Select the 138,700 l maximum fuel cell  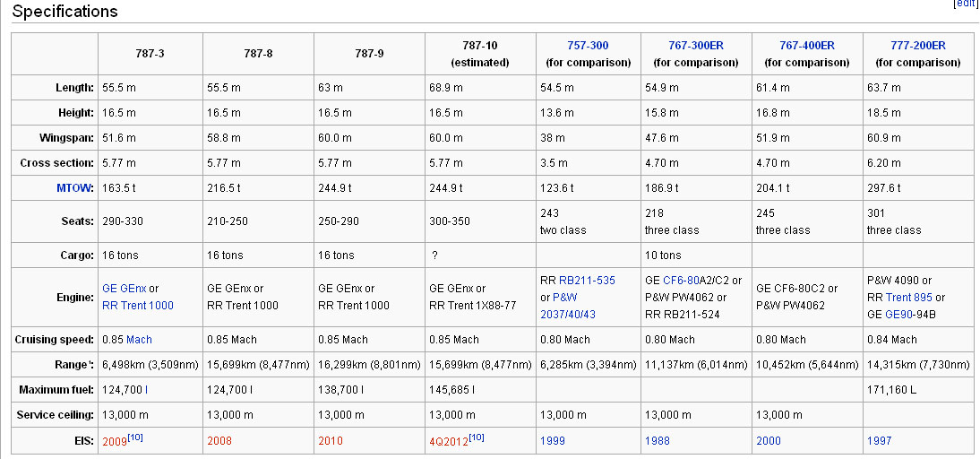(369, 390)
